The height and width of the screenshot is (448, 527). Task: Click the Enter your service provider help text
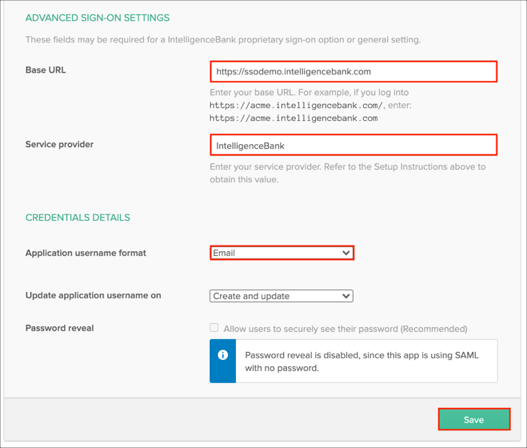click(348, 173)
